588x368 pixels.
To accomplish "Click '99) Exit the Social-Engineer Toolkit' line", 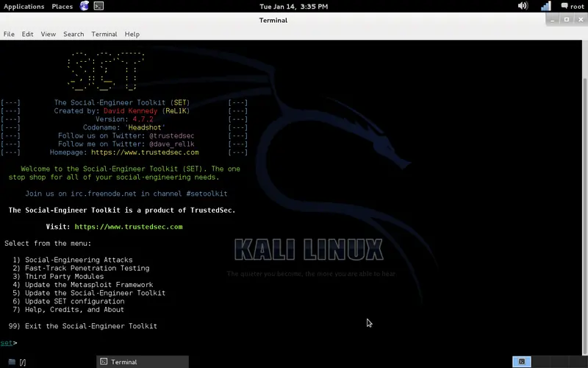I will [83, 325].
